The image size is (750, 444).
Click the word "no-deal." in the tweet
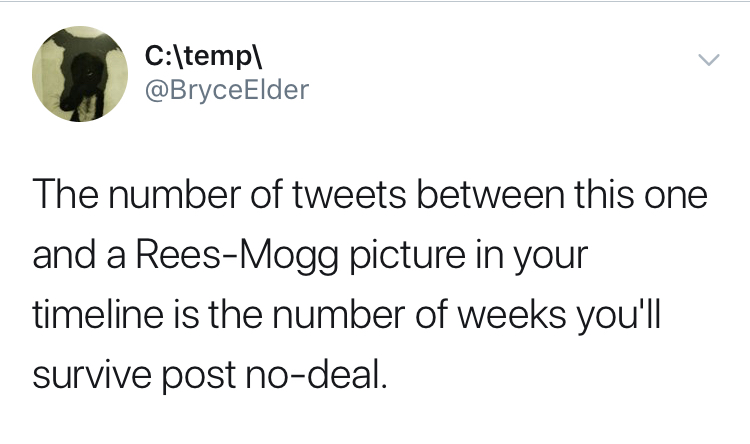(x=316, y=374)
